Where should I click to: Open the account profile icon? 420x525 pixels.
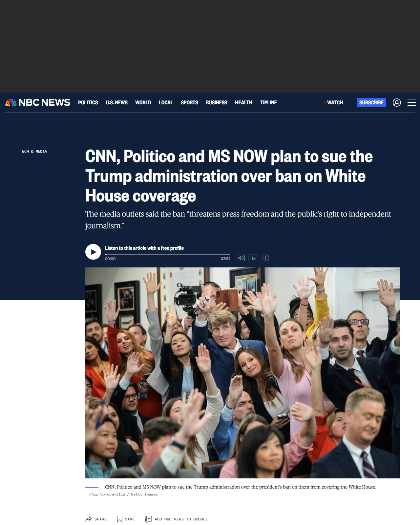point(397,103)
